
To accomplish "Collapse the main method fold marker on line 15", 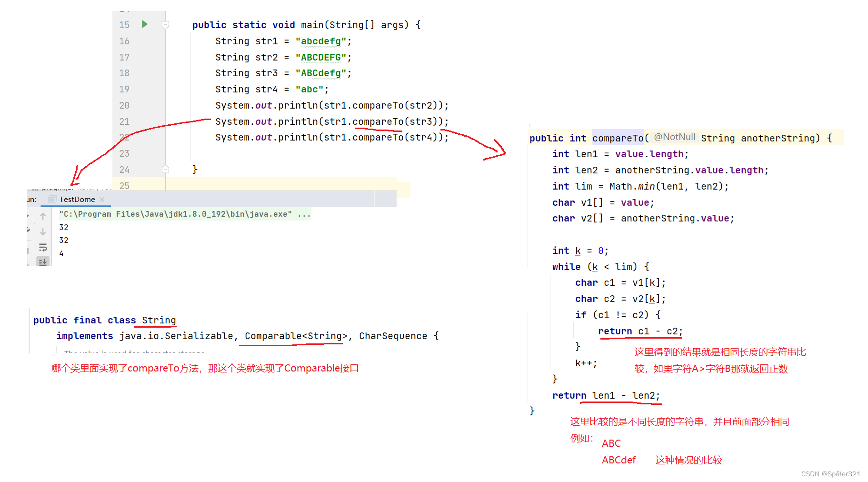I will (x=165, y=25).
